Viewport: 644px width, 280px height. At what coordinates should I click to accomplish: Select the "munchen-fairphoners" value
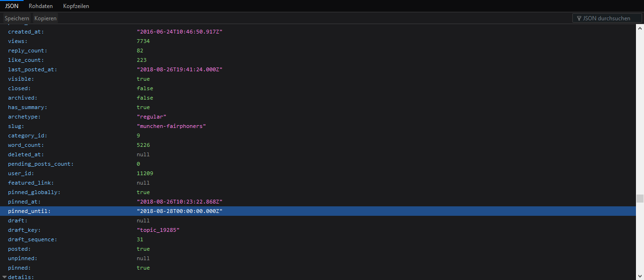point(172,126)
